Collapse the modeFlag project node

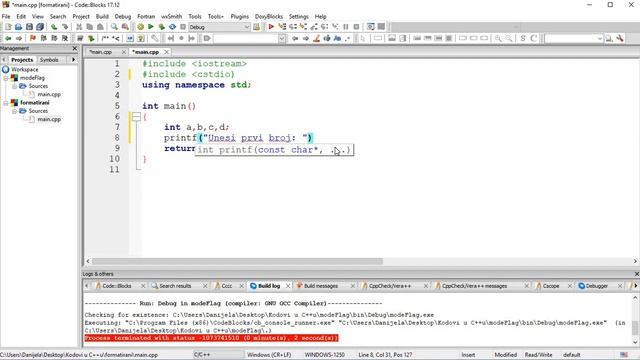click(x=6, y=78)
